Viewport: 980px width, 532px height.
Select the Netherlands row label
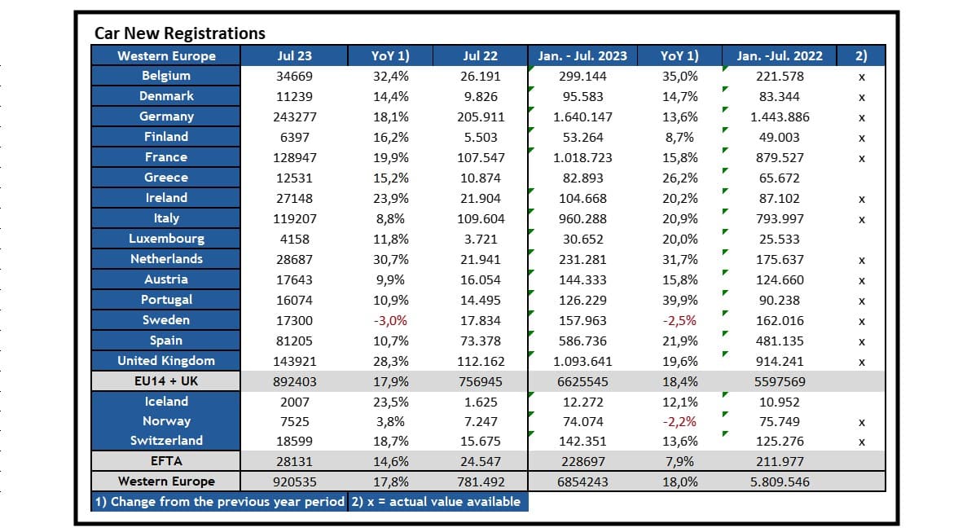[x=166, y=259]
